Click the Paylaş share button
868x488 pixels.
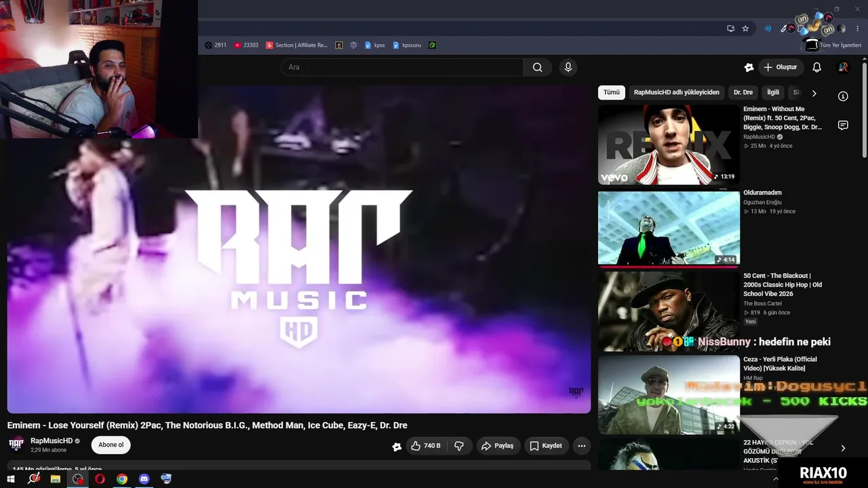click(497, 446)
